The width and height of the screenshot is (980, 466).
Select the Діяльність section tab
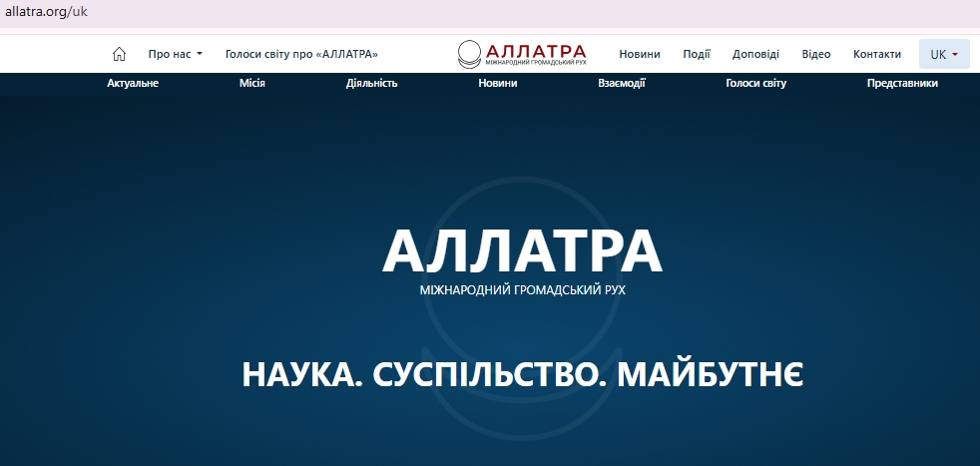[371, 84]
